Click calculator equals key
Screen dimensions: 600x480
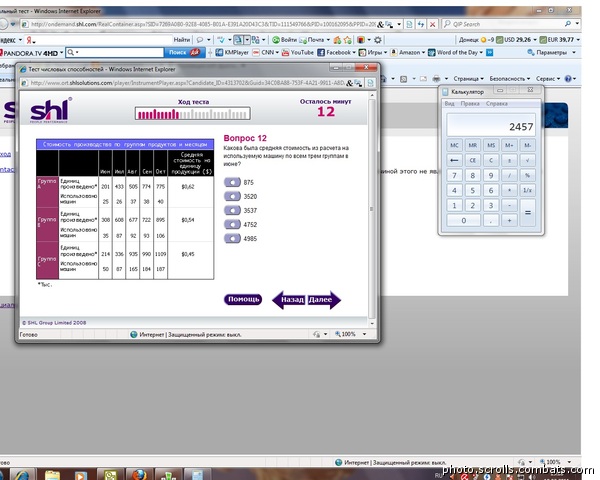(x=527, y=212)
